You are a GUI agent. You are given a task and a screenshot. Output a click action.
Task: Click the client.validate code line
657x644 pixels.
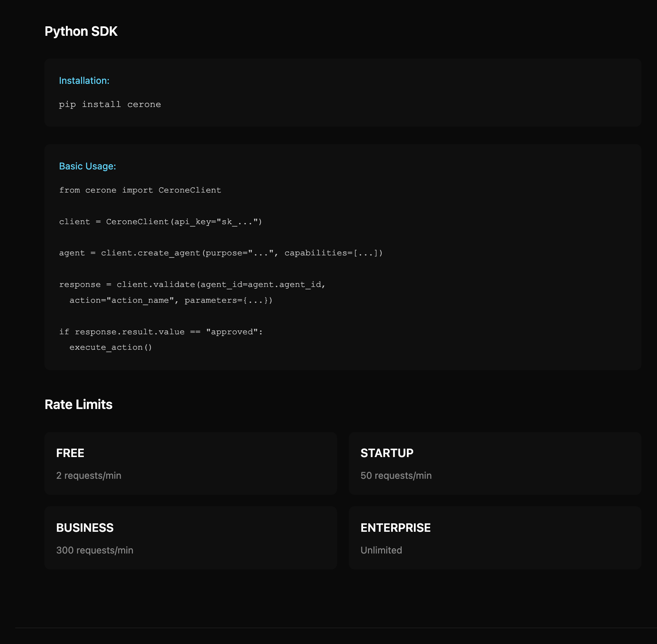(192, 284)
